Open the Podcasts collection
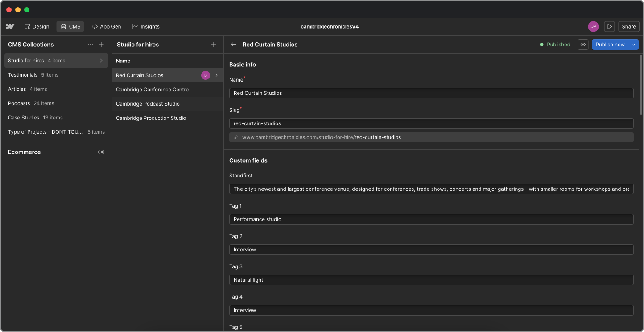 (x=56, y=103)
